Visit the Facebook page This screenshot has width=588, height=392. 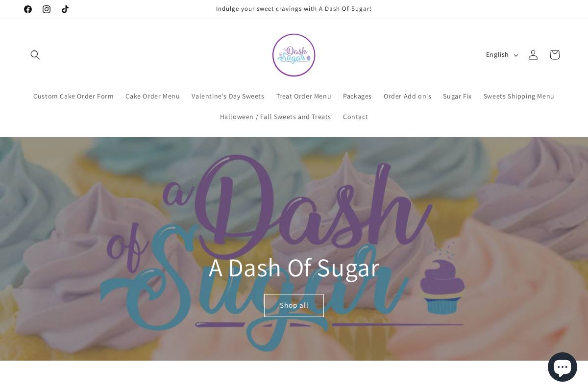pos(28,9)
